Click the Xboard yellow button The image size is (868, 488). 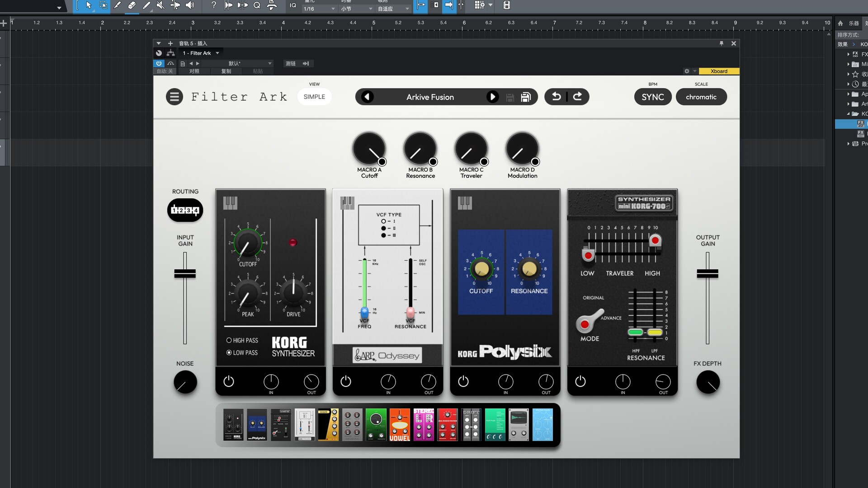click(x=719, y=71)
